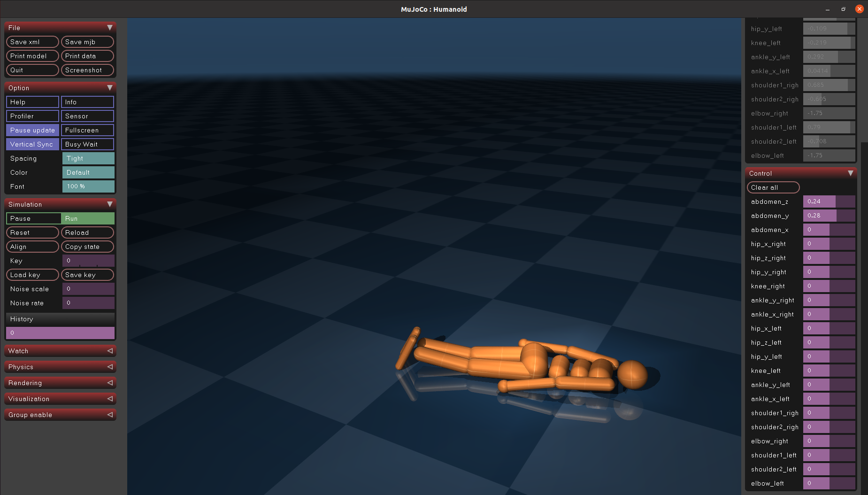Viewport: 868px width, 495px height.
Task: Click the ankle_y_left joint value 0.292
Action: point(829,57)
